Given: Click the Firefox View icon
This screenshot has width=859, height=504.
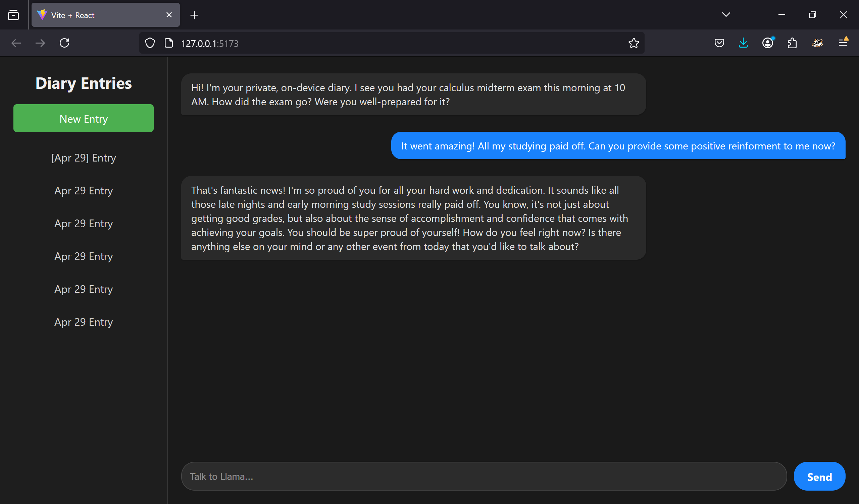Looking at the screenshot, I should [x=14, y=15].
